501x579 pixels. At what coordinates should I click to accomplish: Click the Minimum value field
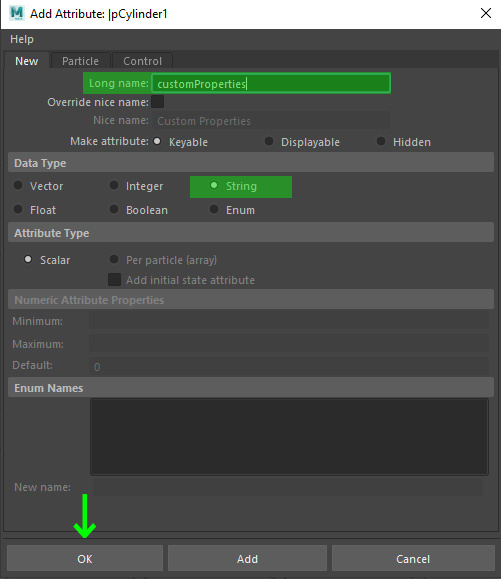click(289, 321)
